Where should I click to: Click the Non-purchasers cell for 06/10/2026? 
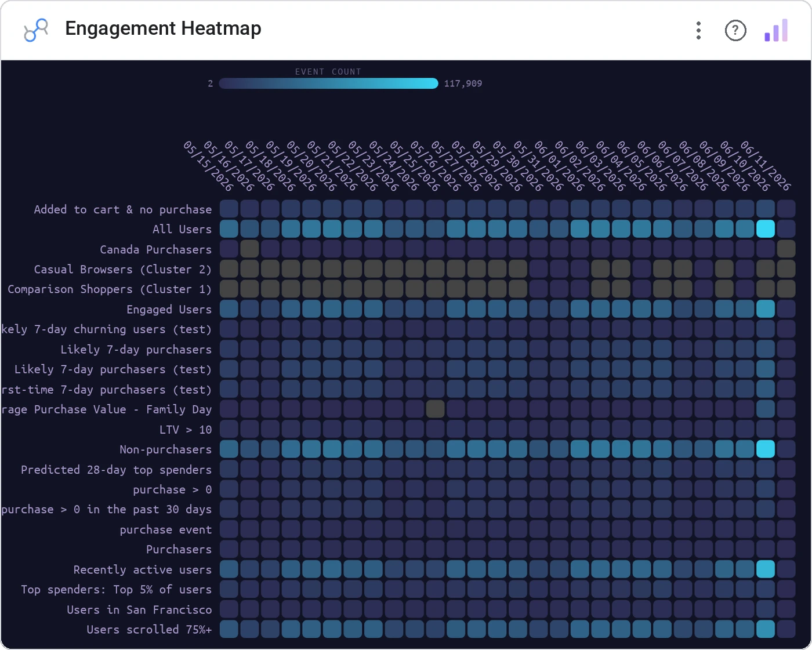(766, 449)
